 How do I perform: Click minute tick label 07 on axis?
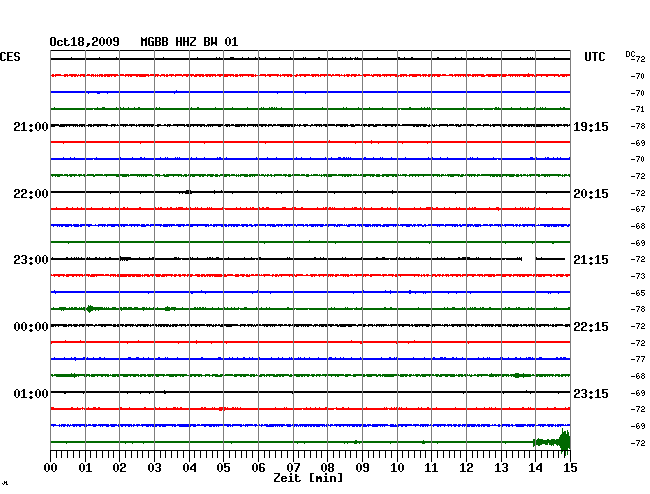point(293,468)
